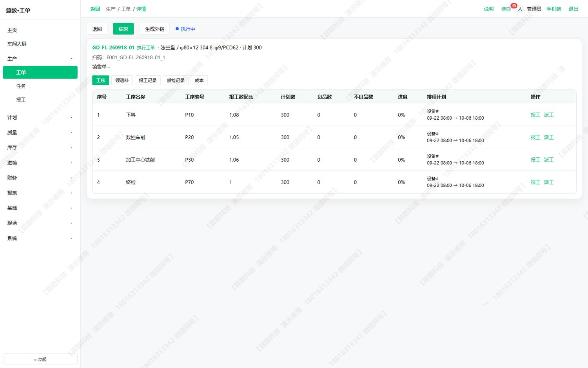Click the user avatar icon beside 管理员
The image size is (588, 368).
pyautogui.click(x=520, y=9)
